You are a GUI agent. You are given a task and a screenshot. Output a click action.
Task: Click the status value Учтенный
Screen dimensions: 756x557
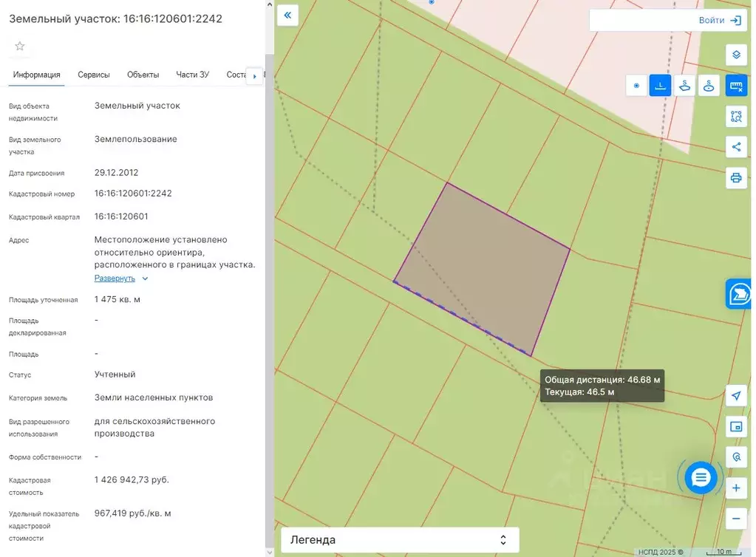pyautogui.click(x=115, y=375)
